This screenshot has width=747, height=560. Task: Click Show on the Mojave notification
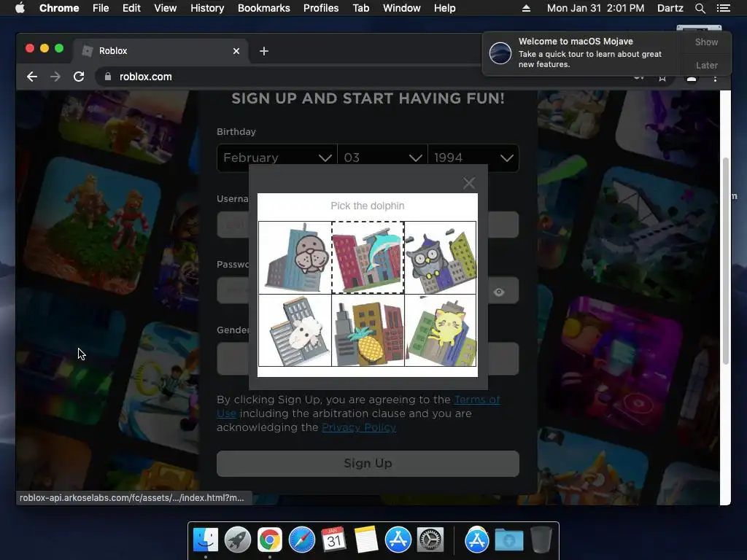point(706,42)
